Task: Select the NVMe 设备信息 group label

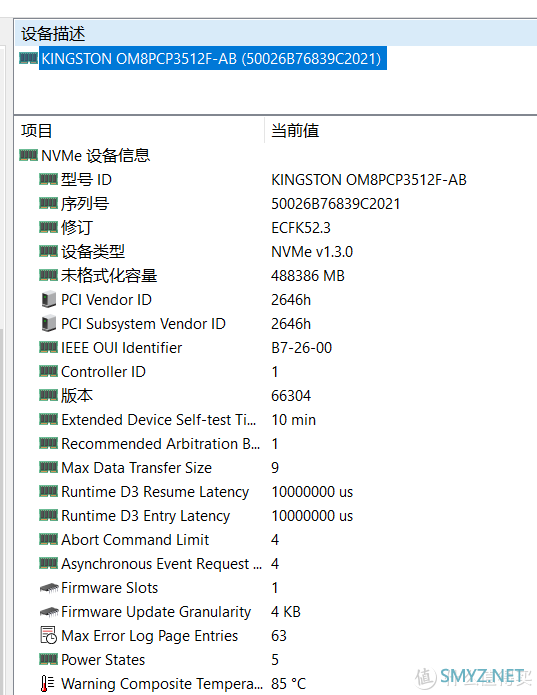Action: pyautogui.click(x=95, y=156)
